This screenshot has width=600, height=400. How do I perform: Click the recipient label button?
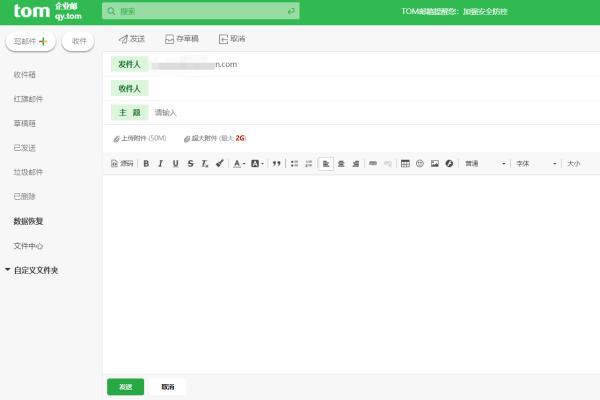(x=129, y=88)
